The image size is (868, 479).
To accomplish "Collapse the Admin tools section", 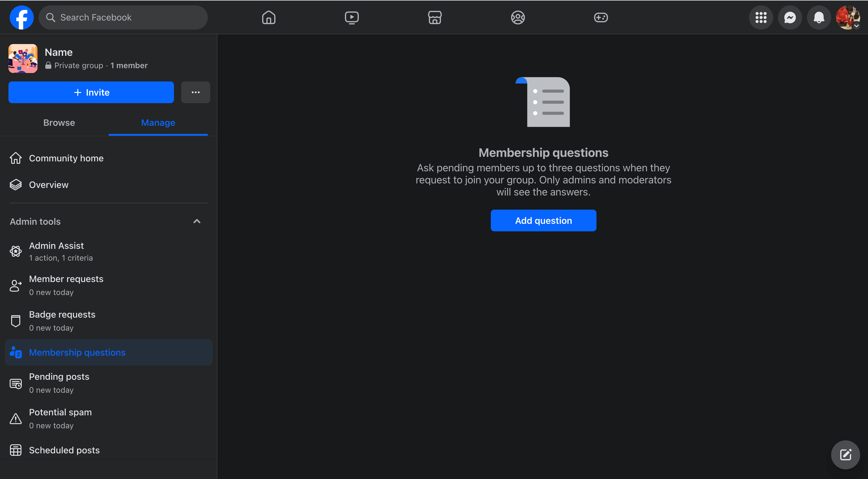I will tap(197, 221).
